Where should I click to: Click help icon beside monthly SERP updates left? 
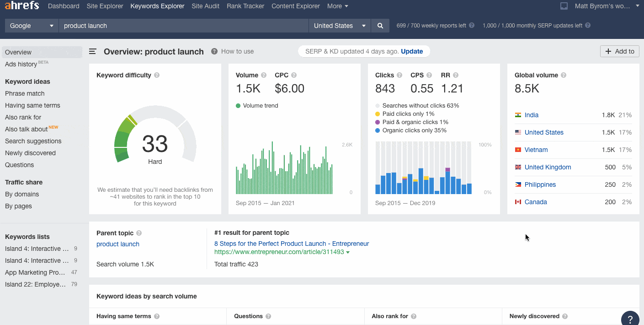(588, 26)
